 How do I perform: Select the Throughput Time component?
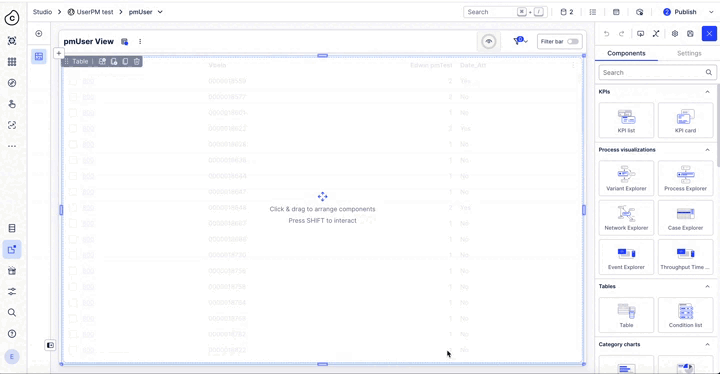click(x=686, y=257)
